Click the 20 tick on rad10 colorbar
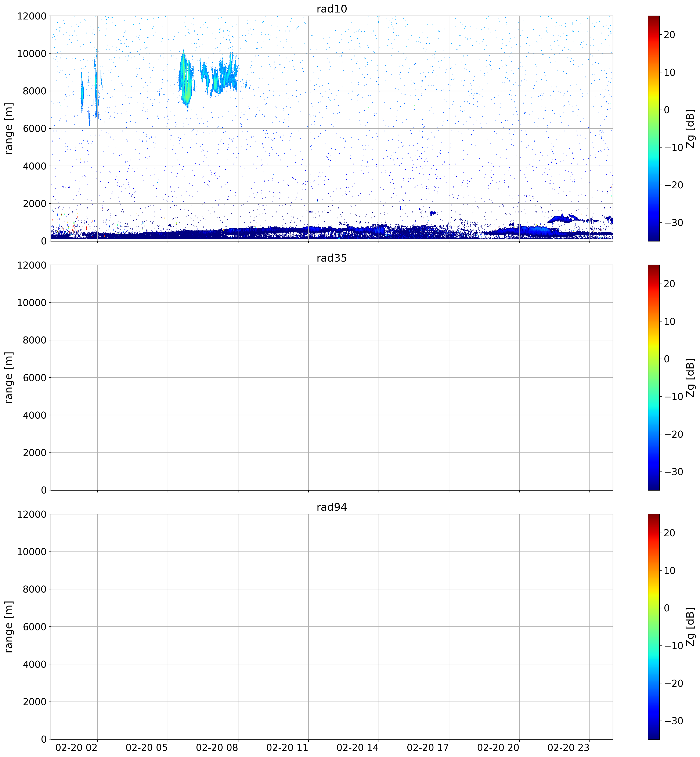 point(670,35)
